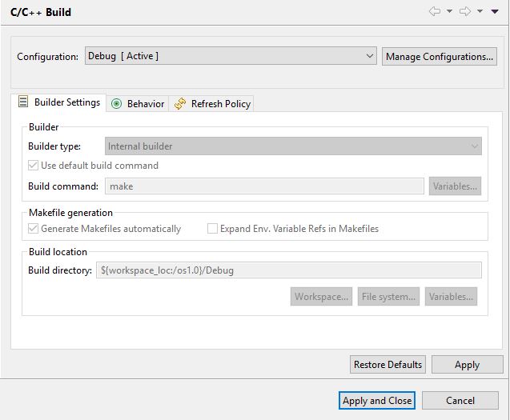The height and width of the screenshot is (420, 510).
Task: Open the Builder type combo box
Action: coord(293,146)
